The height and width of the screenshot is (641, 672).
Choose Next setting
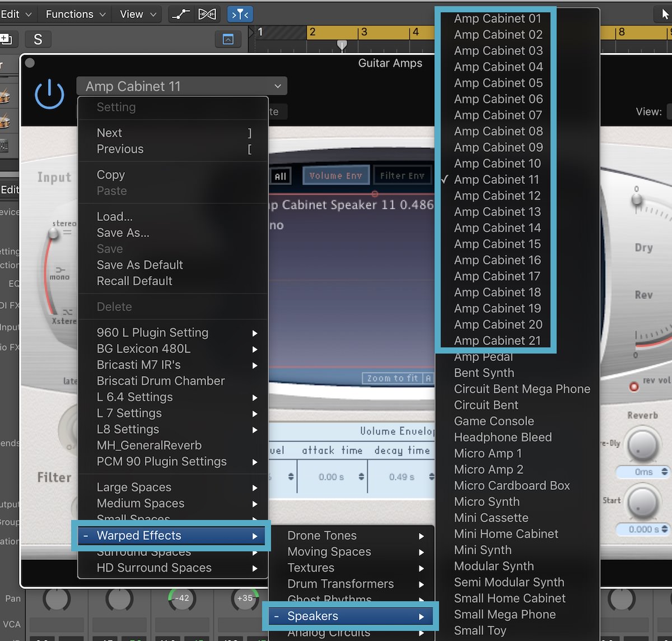[x=173, y=133]
